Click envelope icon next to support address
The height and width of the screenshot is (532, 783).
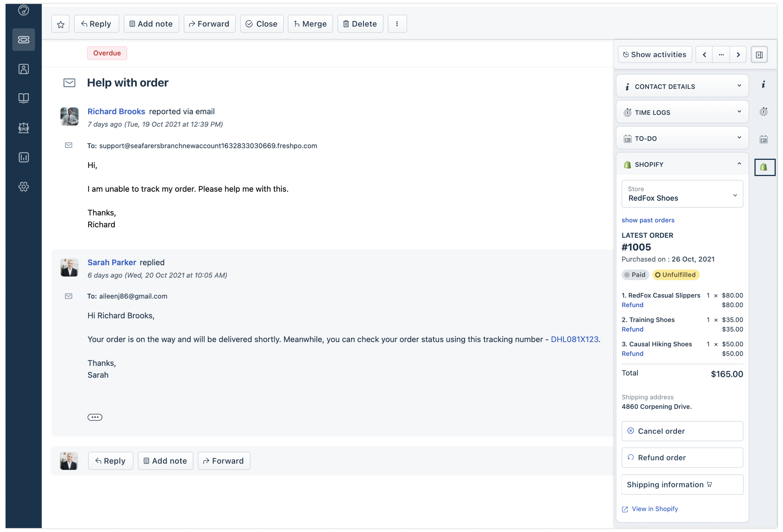69,145
